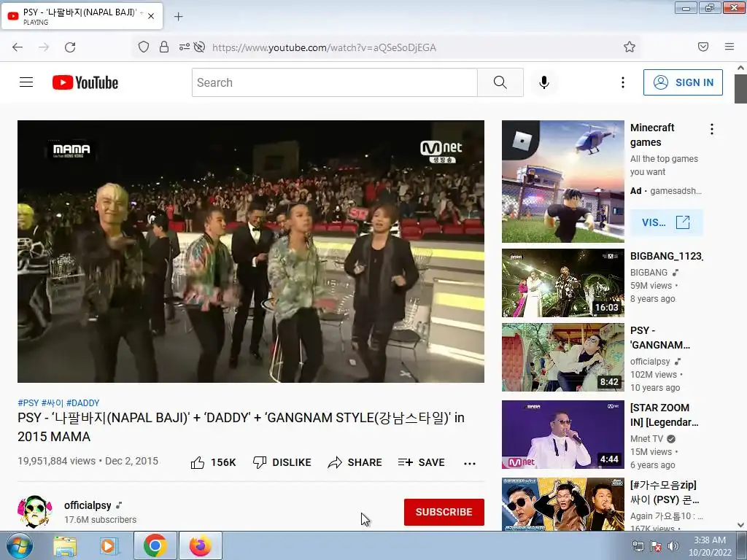This screenshot has height=560, width=747.
Task: Click the #PSY hashtag
Action: (28, 402)
